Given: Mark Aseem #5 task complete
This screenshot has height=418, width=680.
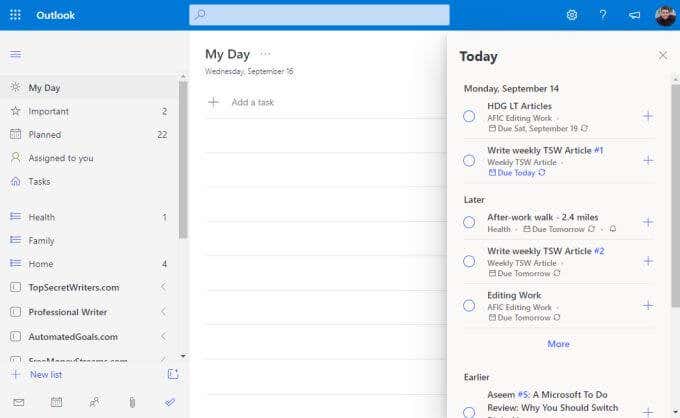Looking at the screenshot, I should (x=469, y=412).
